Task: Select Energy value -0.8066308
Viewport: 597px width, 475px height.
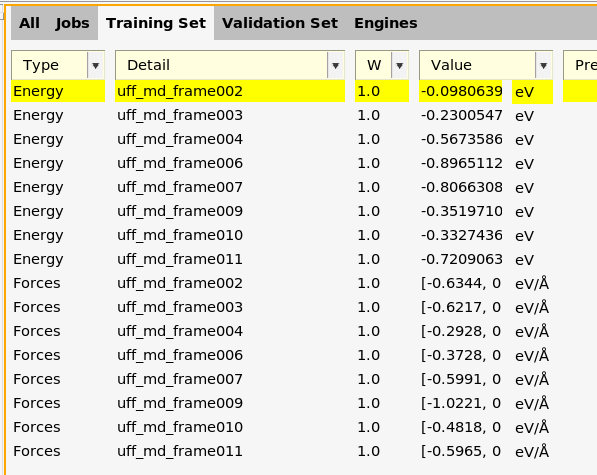Action: (461, 187)
